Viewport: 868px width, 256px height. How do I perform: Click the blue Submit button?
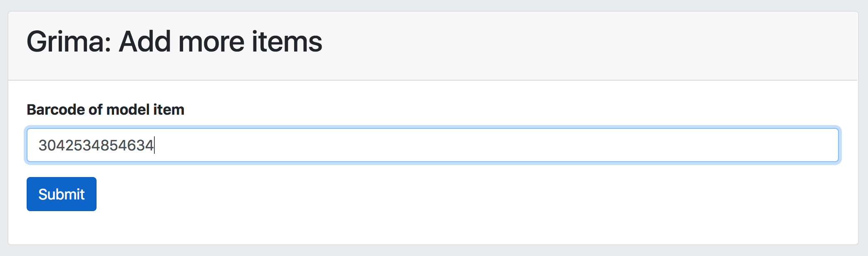click(x=62, y=194)
